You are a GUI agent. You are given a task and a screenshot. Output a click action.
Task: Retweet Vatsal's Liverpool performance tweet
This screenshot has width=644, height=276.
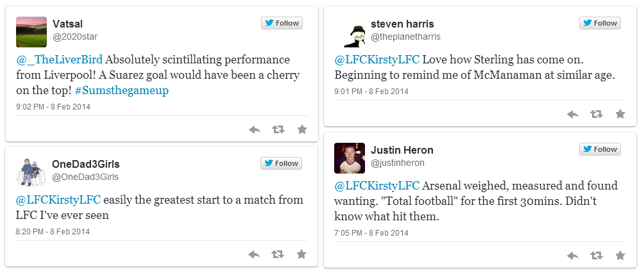click(x=278, y=129)
